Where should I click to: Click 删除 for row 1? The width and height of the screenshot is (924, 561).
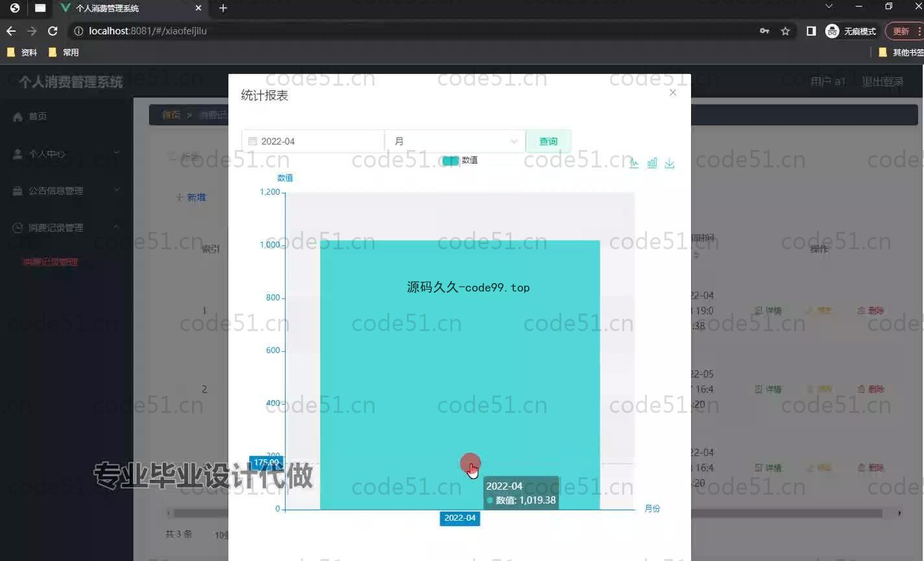click(871, 310)
